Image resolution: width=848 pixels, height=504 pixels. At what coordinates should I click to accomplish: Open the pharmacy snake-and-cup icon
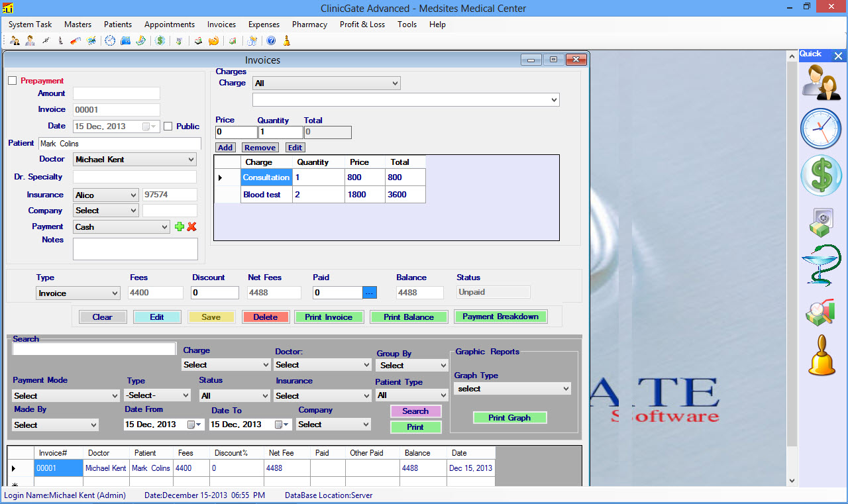pos(821,265)
